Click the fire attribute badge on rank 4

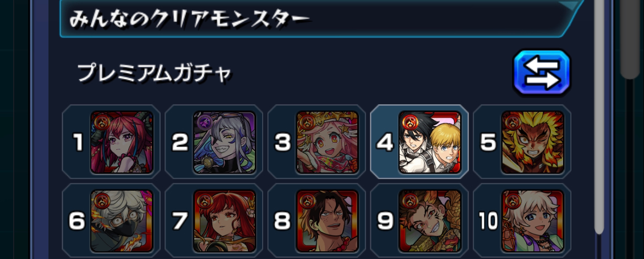point(409,122)
